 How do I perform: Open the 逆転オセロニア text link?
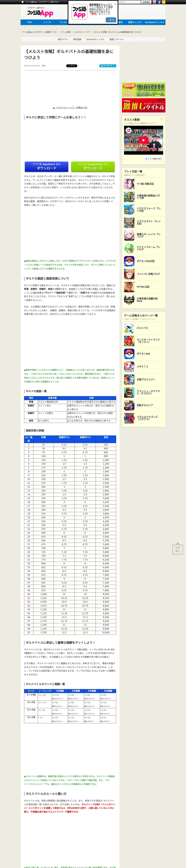click(145, 405)
